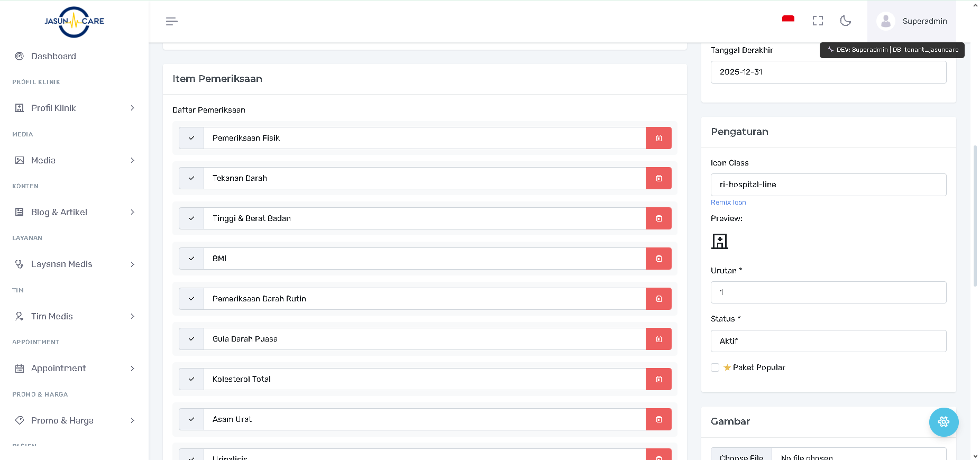The width and height of the screenshot is (980, 460).
Task: Open the Remix Icon link
Action: tap(728, 203)
